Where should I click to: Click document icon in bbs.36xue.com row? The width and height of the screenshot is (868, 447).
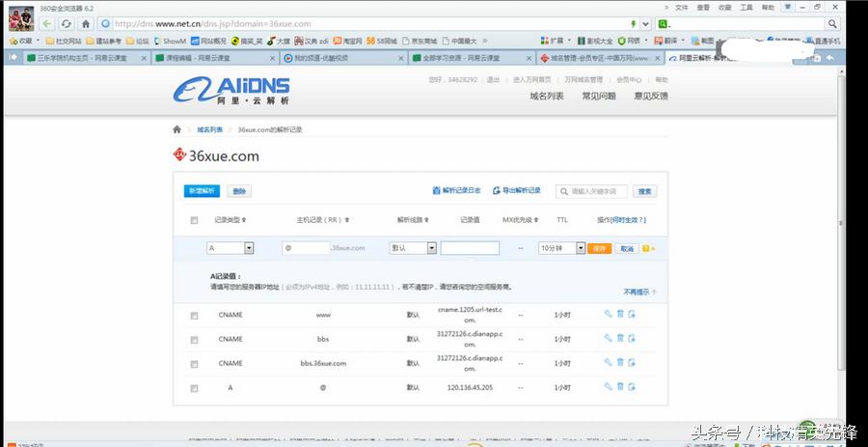(632, 362)
